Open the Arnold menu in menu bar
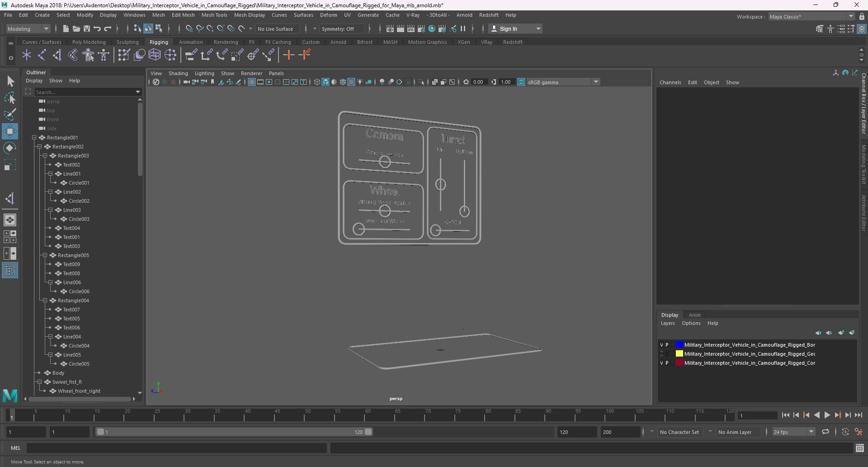The height and width of the screenshot is (467, 868). click(x=464, y=15)
